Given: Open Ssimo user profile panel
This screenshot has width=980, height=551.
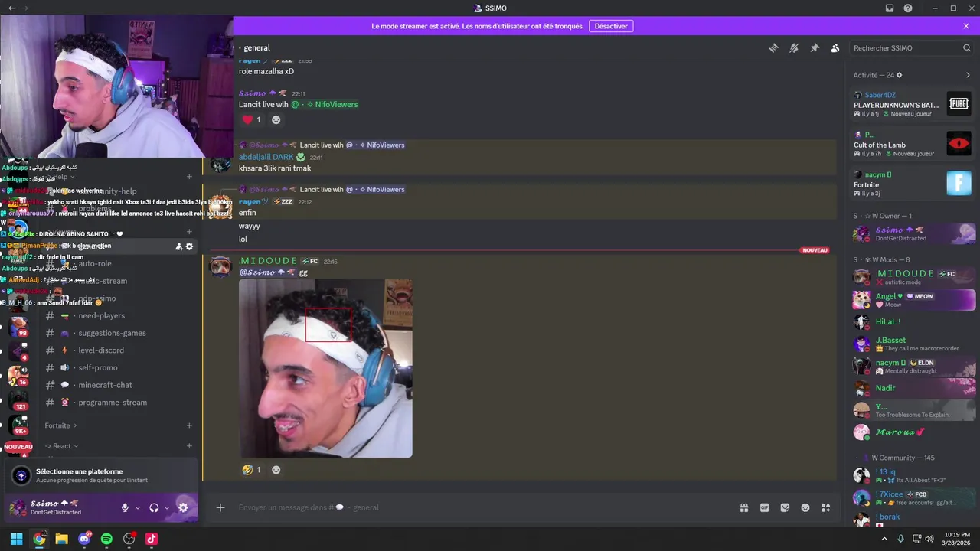Looking at the screenshot, I should [x=60, y=507].
